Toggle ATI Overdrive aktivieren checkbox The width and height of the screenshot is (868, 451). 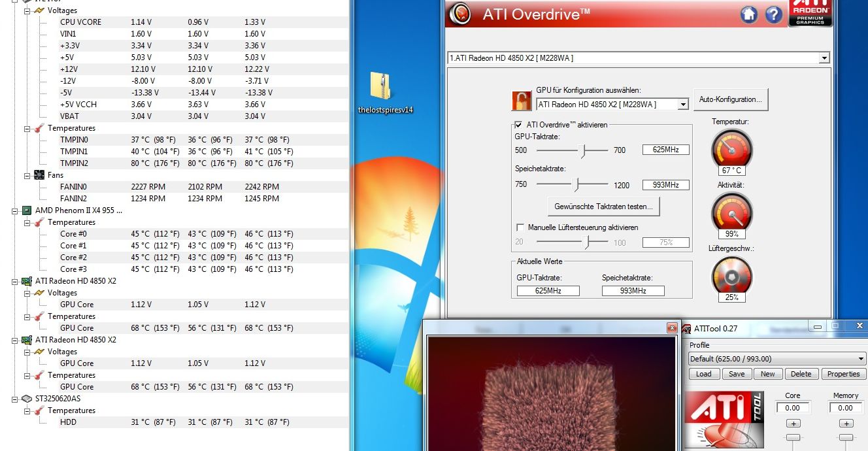coord(519,125)
